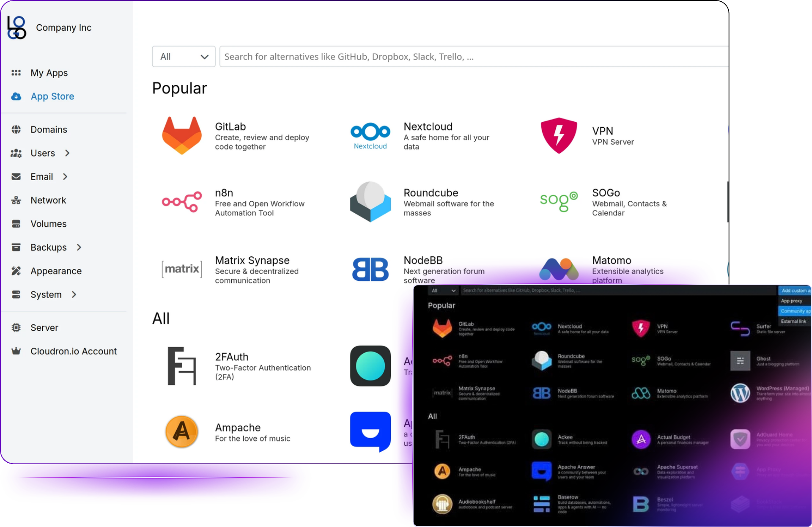The image size is (812, 527).
Task: Click the Cloudron.io Account crown icon
Action: click(x=16, y=351)
